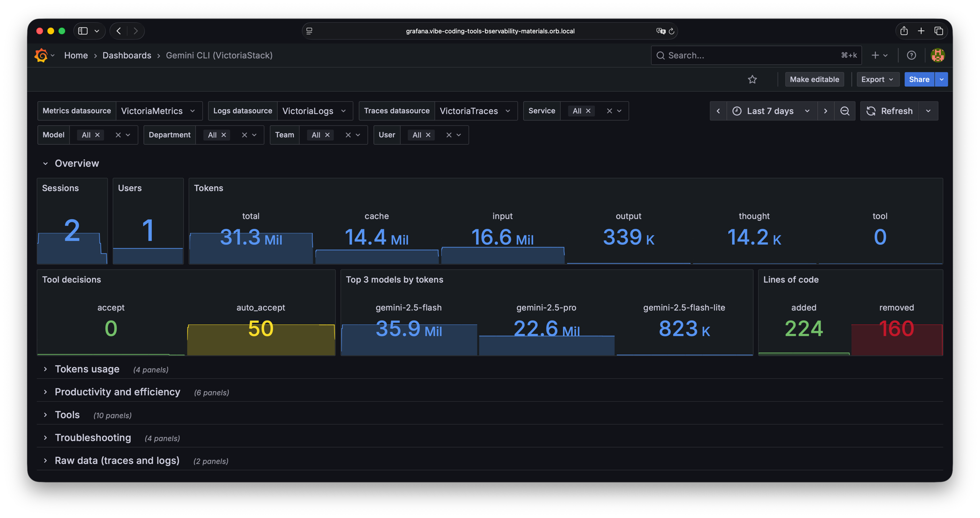Viewport: 980px width, 518px height.
Task: Click the blue Share button
Action: point(919,80)
